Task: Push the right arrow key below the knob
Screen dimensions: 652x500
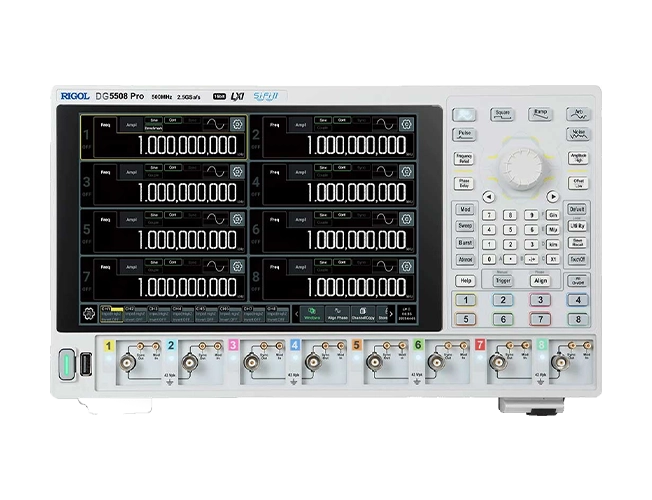Action: click(x=552, y=196)
